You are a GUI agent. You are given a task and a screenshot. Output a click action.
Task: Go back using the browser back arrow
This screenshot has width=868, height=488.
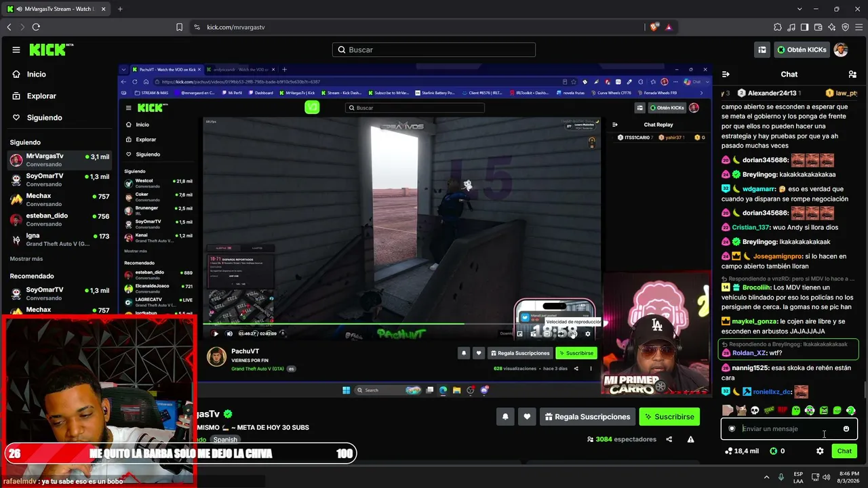pyautogui.click(x=9, y=27)
